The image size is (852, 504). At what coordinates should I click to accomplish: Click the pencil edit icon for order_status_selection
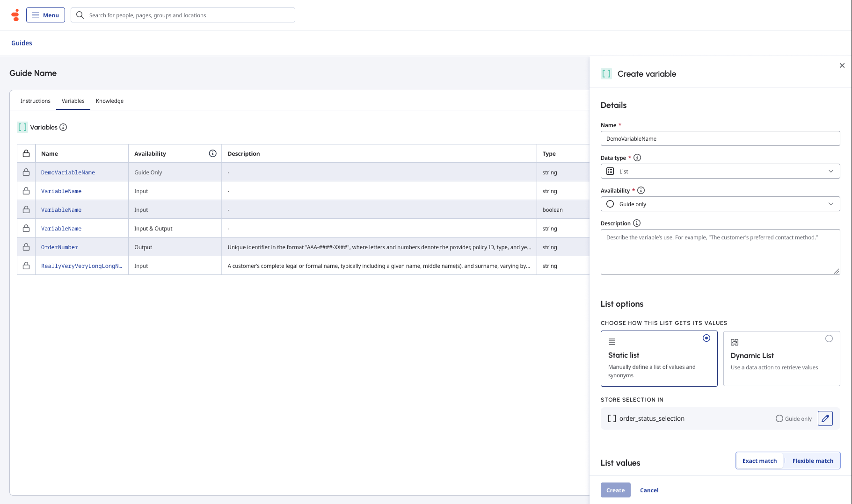[825, 418]
